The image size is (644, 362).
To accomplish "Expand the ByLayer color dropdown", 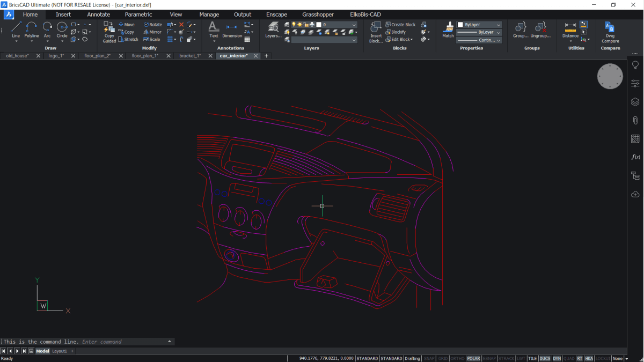I will point(499,25).
